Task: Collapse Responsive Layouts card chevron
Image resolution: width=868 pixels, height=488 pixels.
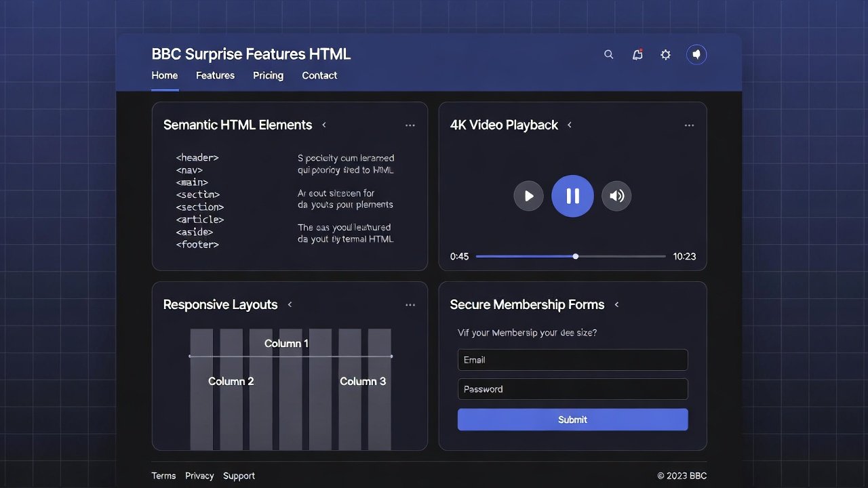Action: click(290, 304)
